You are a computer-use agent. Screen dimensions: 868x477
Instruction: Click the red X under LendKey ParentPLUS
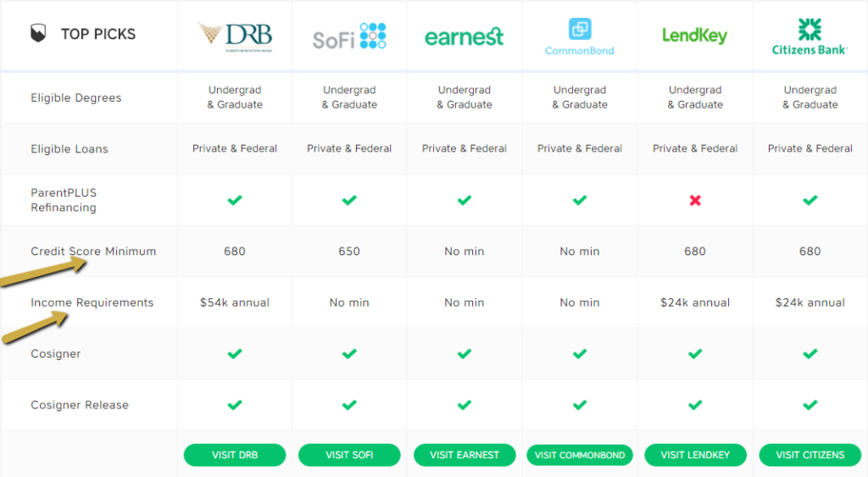[695, 200]
